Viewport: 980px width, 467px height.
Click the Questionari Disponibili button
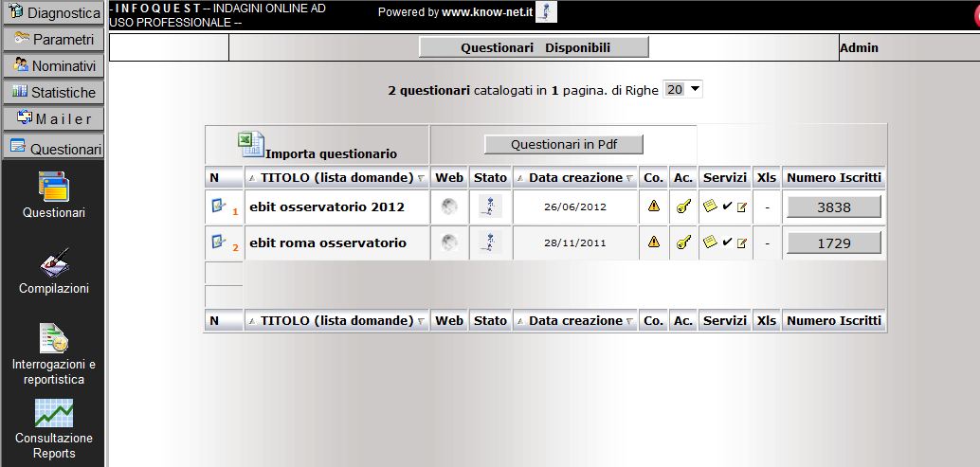click(x=534, y=47)
